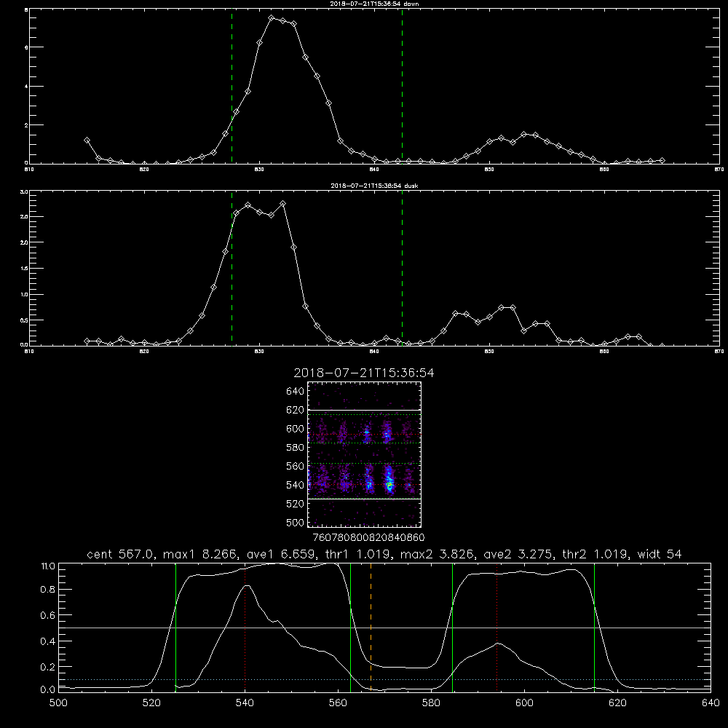Click the '540' x-axis label of bottom plot
728x728 pixels.
pos(245,703)
